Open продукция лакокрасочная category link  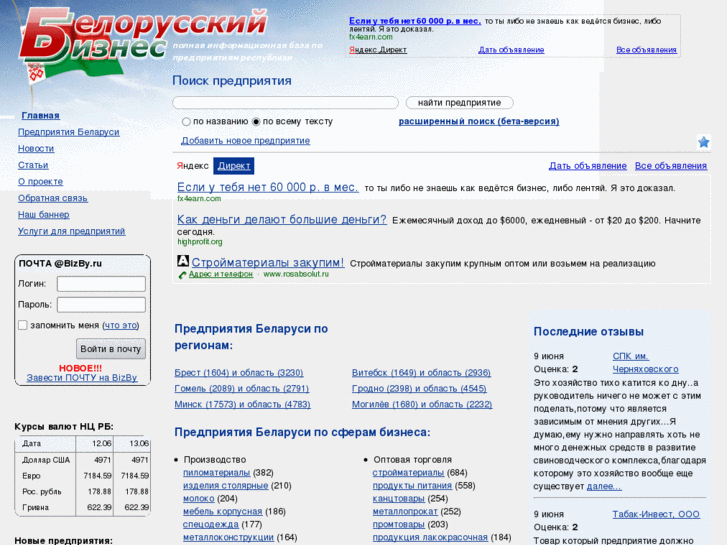[430, 537]
